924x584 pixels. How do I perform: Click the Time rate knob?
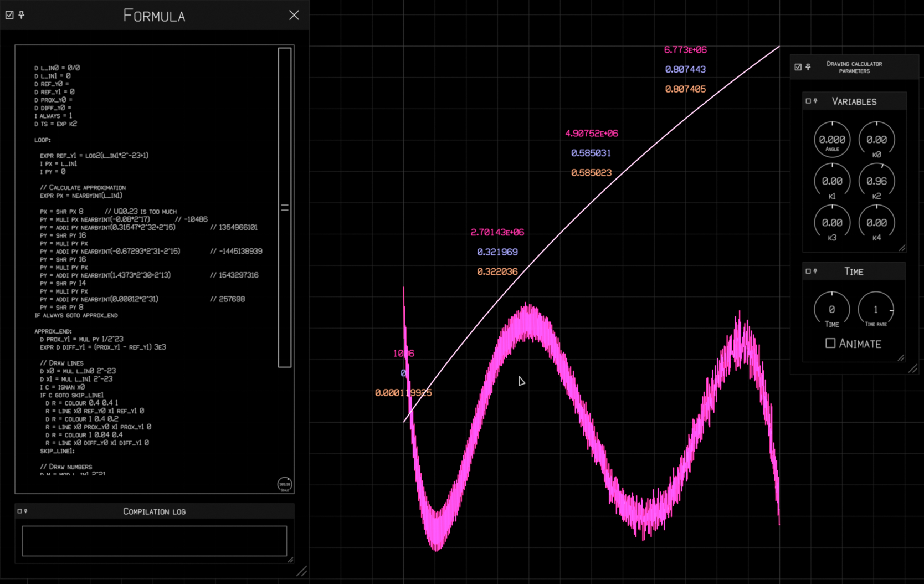(876, 309)
